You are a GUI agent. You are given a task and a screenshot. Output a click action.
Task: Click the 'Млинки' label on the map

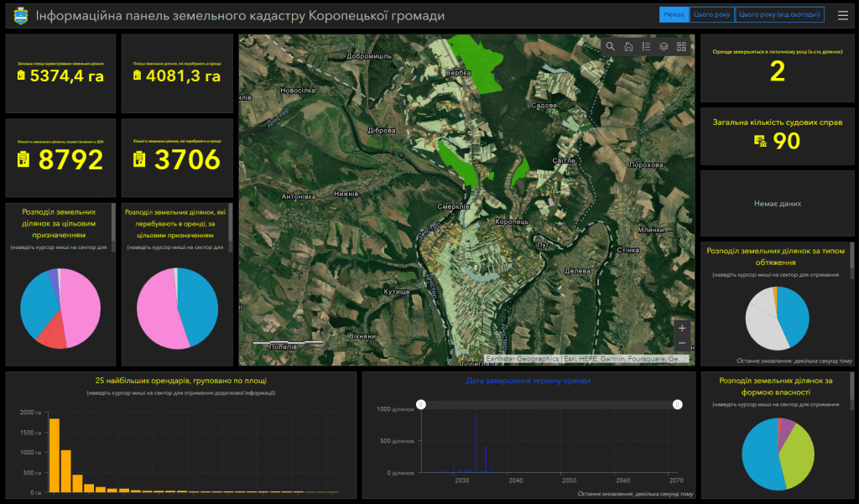[651, 230]
